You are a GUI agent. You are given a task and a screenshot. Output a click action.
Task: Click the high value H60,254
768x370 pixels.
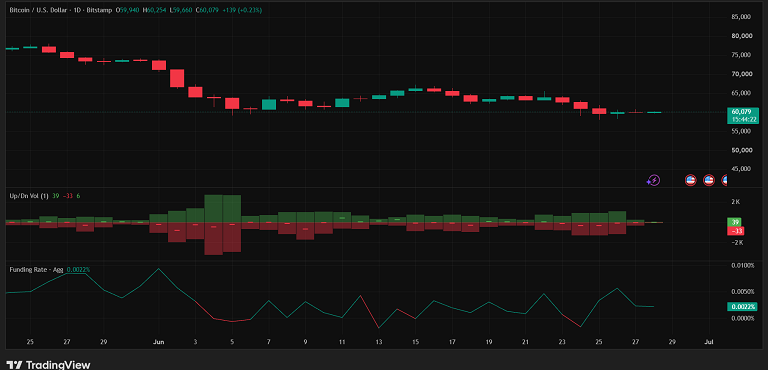click(x=155, y=9)
